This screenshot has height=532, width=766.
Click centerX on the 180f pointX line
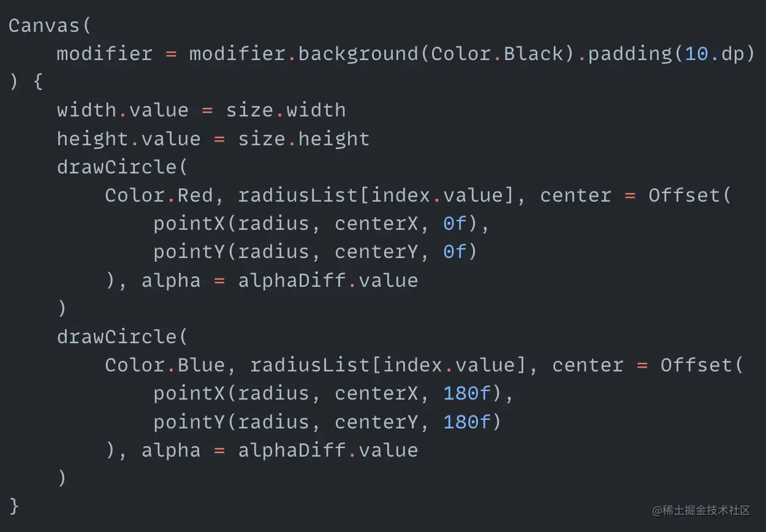click(376, 393)
